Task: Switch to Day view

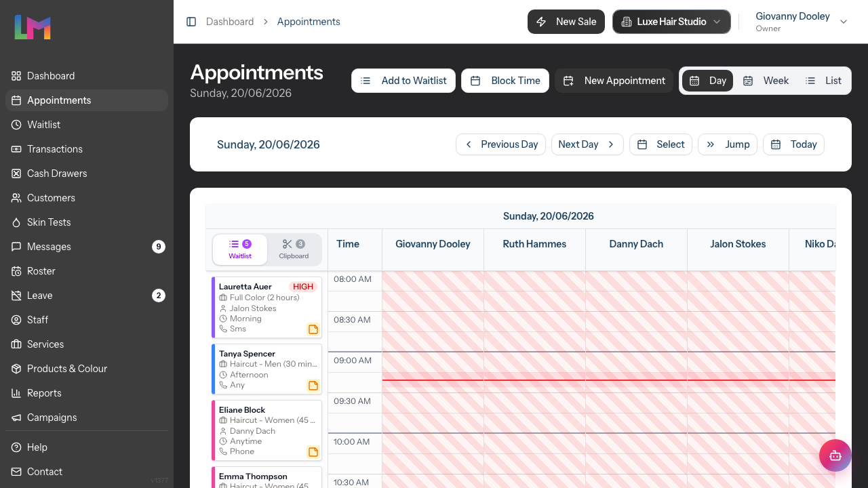Action: coord(707,81)
